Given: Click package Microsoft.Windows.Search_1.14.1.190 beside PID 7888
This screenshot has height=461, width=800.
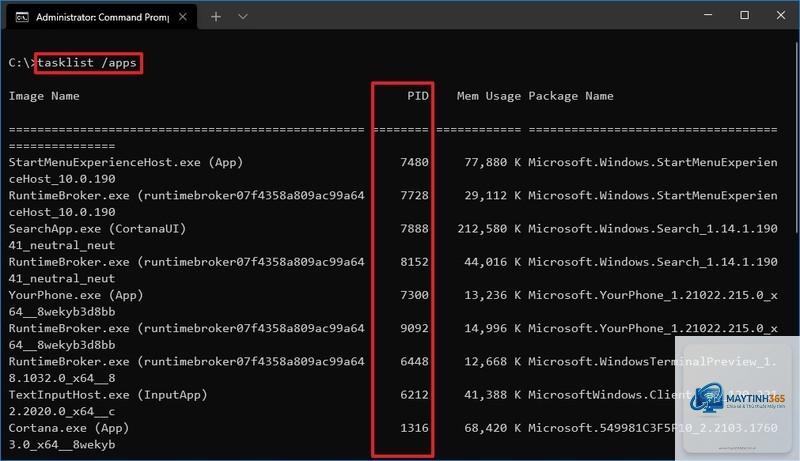Looking at the screenshot, I should [653, 228].
